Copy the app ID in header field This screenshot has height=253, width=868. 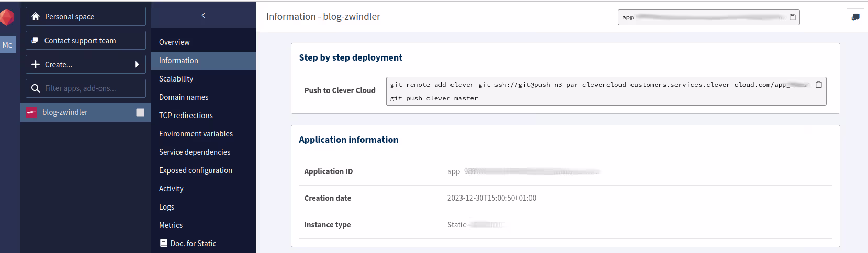792,17
